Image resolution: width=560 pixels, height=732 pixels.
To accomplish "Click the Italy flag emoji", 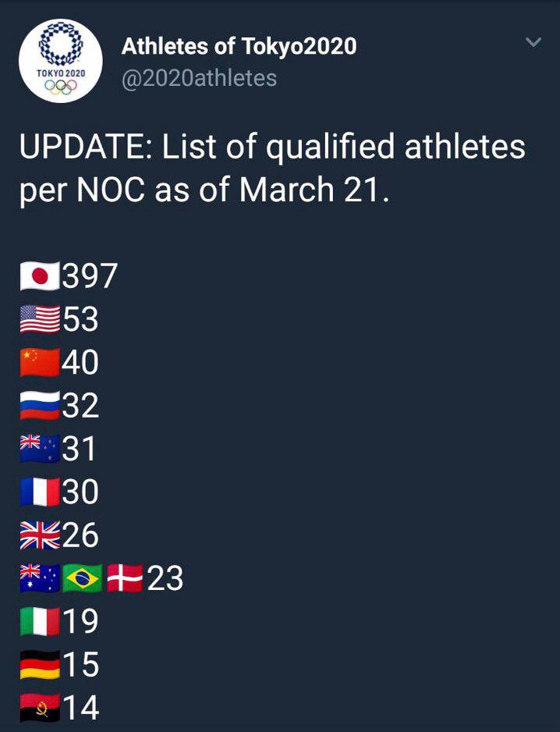I will coord(40,622).
